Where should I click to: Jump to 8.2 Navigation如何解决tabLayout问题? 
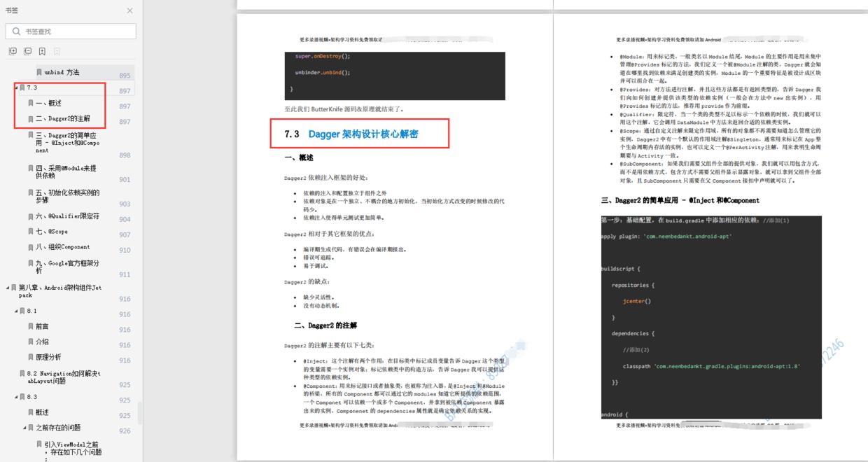click(x=65, y=377)
